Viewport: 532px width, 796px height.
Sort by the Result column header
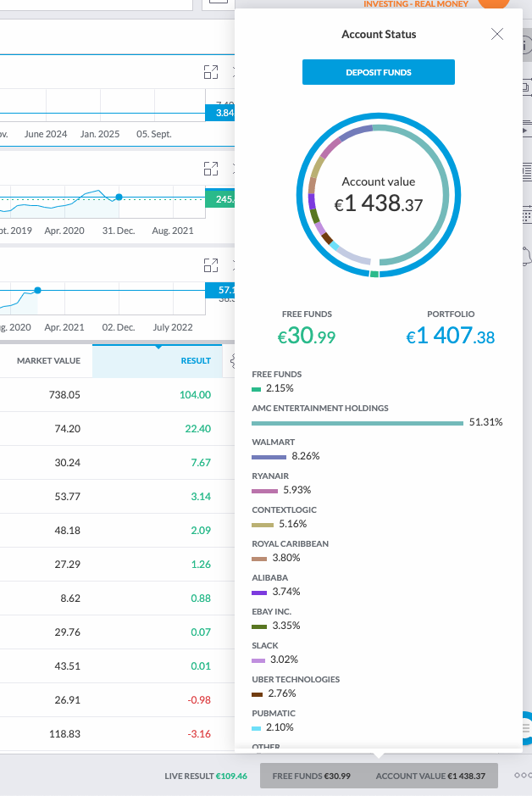point(158,361)
